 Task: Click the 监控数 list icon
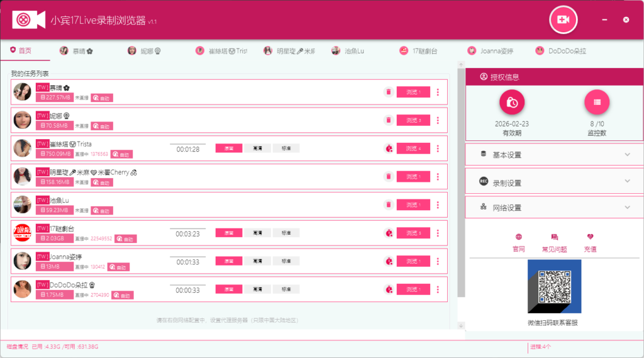click(x=597, y=103)
